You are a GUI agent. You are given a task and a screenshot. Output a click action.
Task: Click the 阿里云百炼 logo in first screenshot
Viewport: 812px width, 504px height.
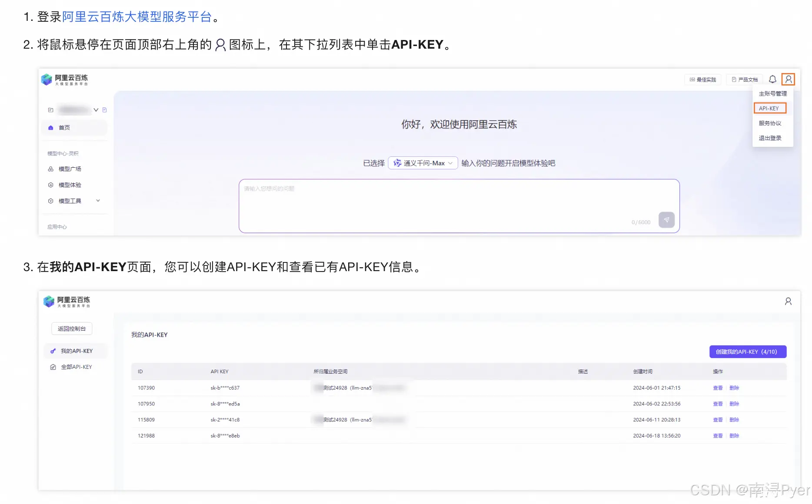[x=64, y=80]
